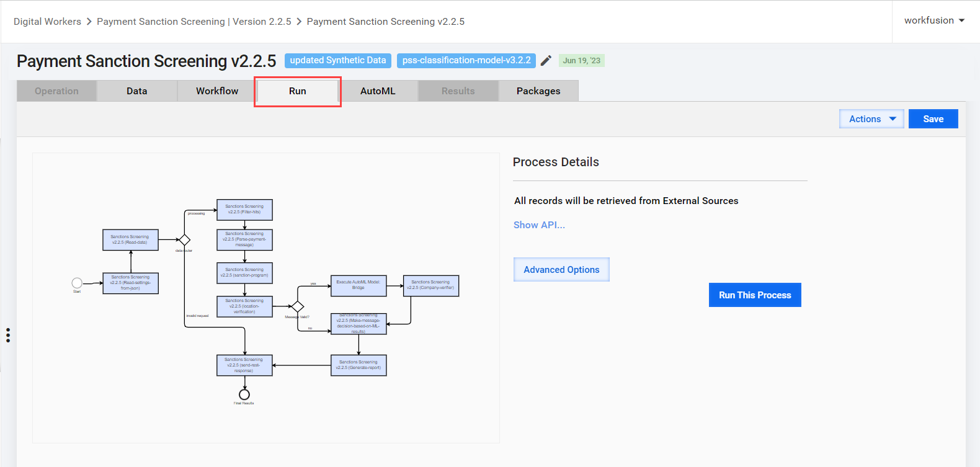Click the Payment Sanction Screening v2.2.5 title
The width and height of the screenshot is (980, 467).
tap(146, 61)
